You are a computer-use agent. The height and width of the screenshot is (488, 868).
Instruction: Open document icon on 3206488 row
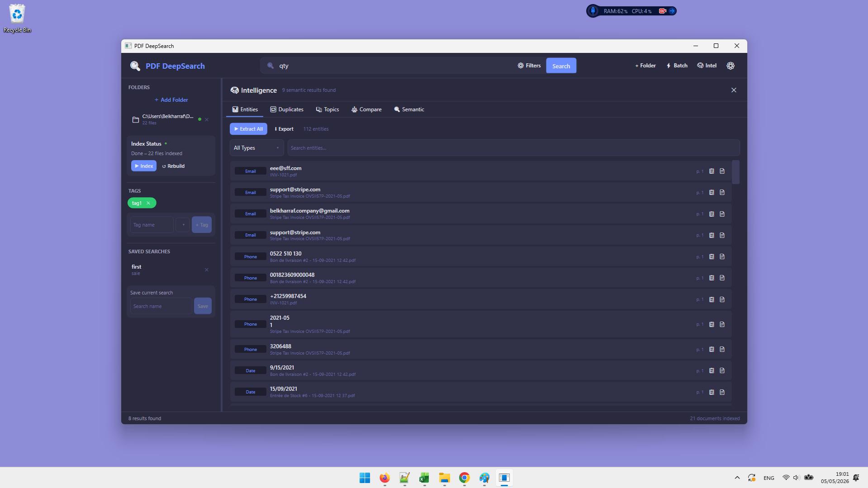point(722,350)
